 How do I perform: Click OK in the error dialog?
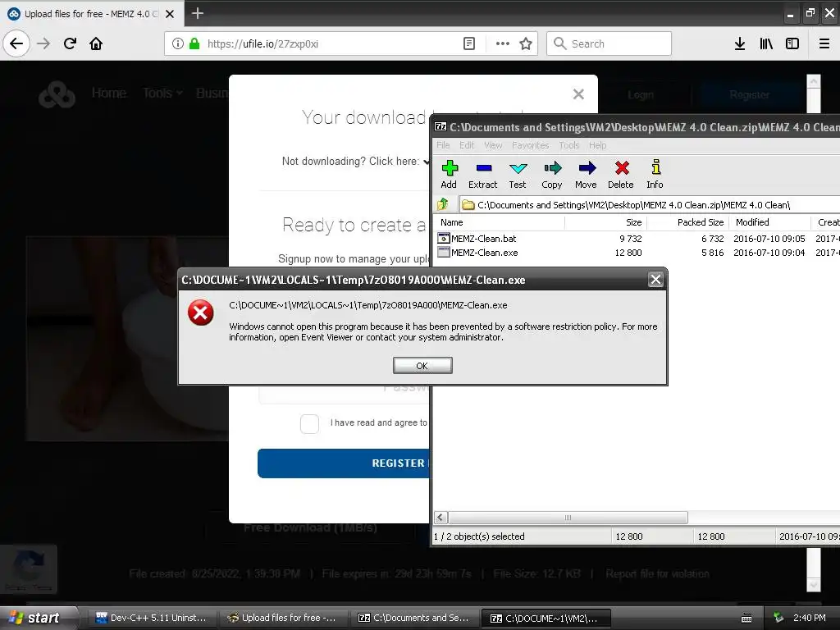pyautogui.click(x=422, y=365)
